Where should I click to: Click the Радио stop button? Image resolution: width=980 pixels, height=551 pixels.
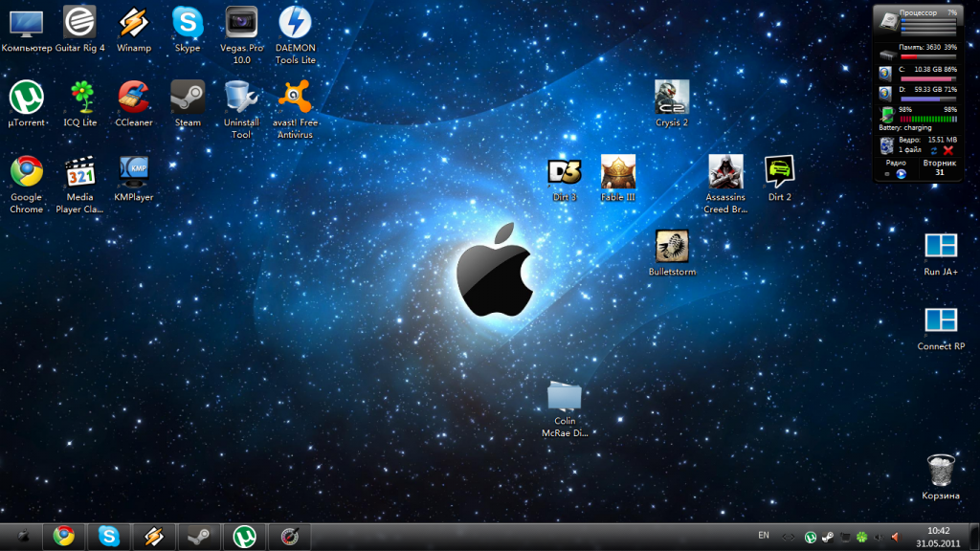[887, 174]
